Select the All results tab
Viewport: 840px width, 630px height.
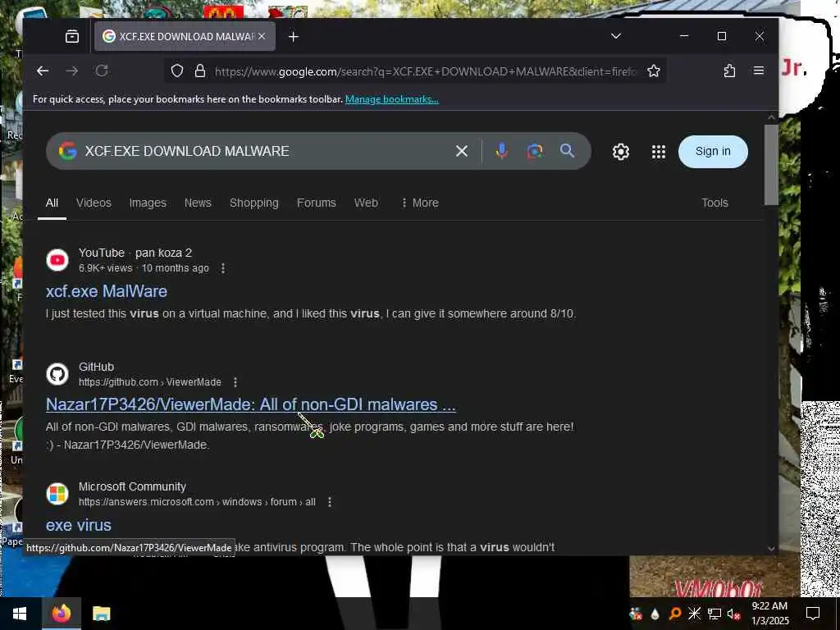pos(52,203)
